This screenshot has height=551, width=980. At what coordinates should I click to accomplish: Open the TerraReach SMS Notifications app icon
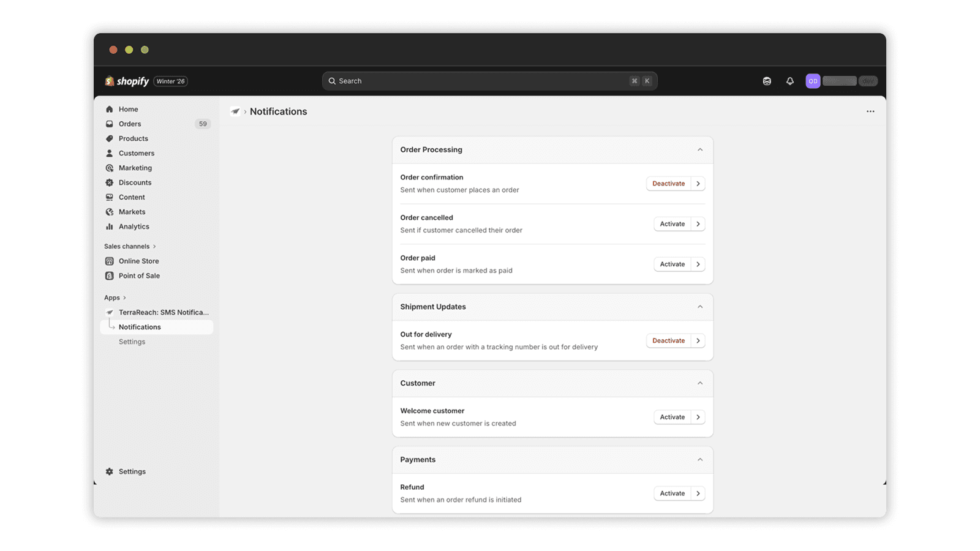coord(110,312)
